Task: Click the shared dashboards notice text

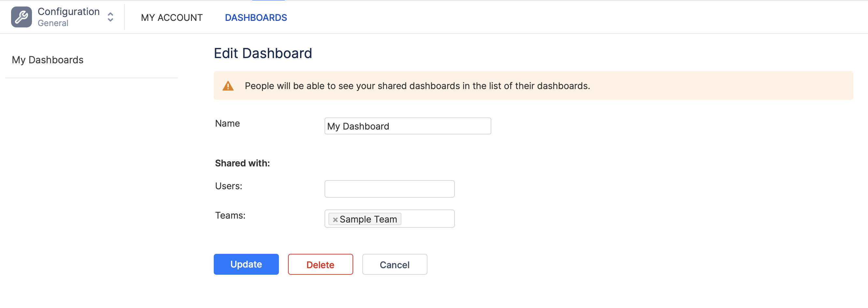Action: [x=417, y=86]
